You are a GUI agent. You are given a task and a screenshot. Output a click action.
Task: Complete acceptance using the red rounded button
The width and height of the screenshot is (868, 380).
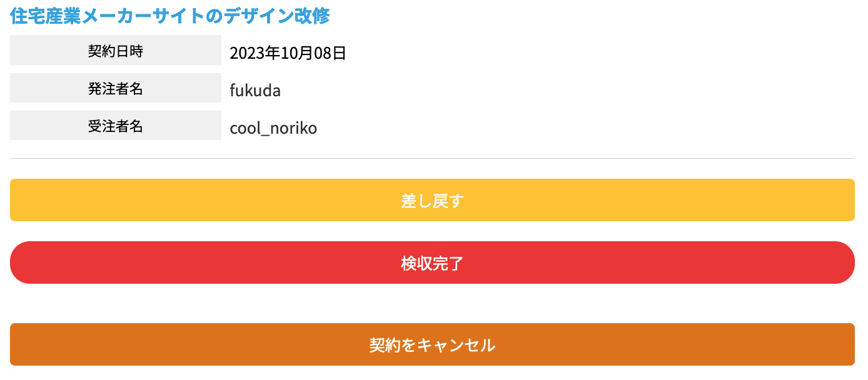432,262
